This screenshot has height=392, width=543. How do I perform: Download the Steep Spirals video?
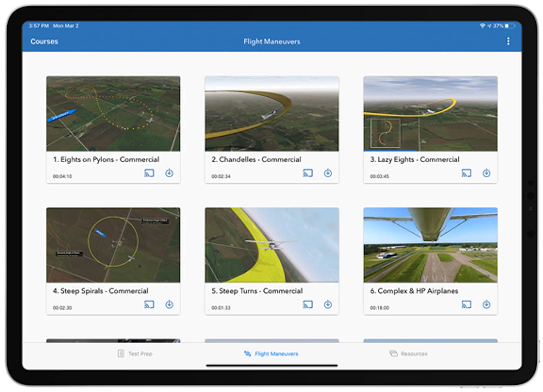(169, 304)
